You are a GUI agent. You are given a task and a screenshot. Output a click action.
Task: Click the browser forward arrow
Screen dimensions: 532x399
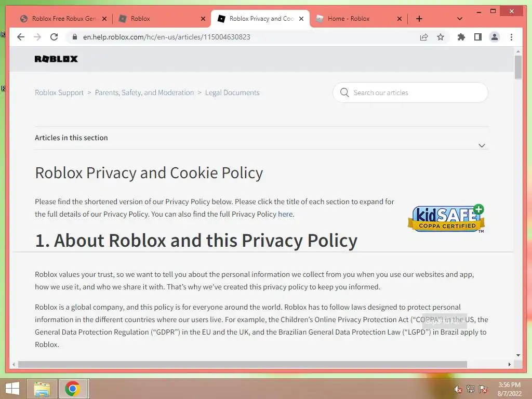pos(37,37)
